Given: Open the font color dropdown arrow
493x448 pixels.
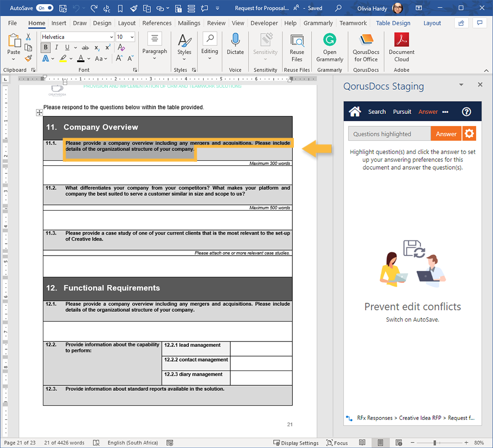Looking at the screenshot, I should 89,59.
